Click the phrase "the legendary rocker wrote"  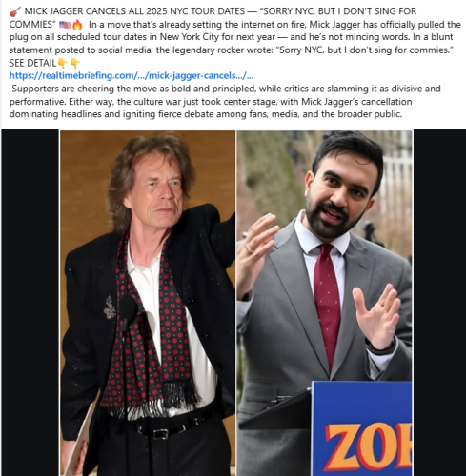coord(214,50)
